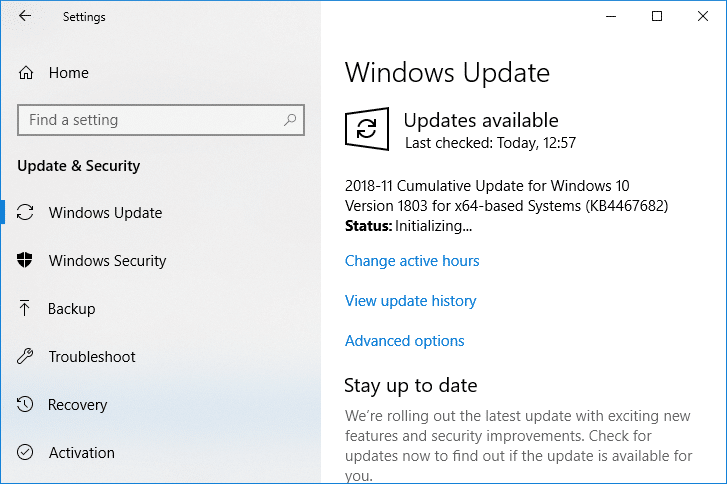This screenshot has width=727, height=484.
Task: Open Advanced options link
Action: click(404, 341)
